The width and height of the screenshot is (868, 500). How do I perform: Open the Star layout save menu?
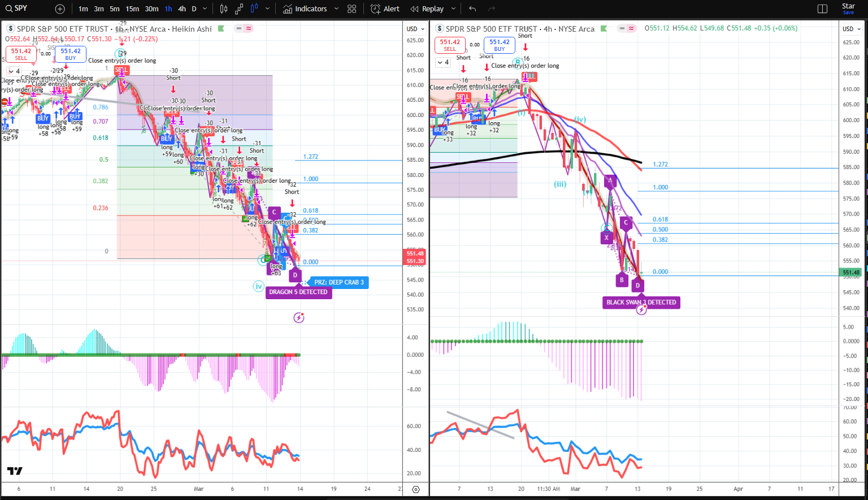(849, 8)
